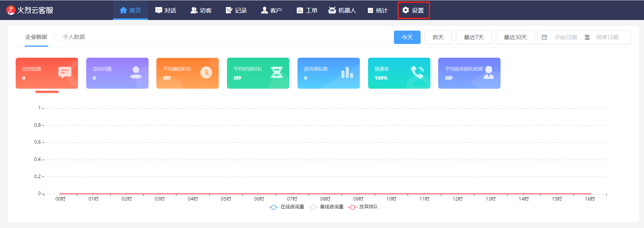Click the robot head icon beside 机器人
Viewport: 644px width, 228px height.
coord(332,10)
